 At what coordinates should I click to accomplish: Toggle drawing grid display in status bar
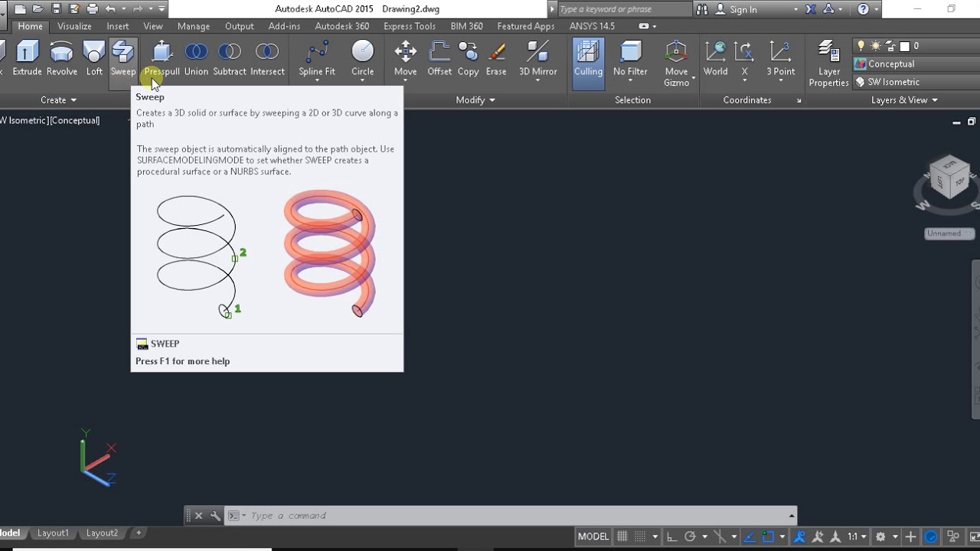click(x=622, y=536)
